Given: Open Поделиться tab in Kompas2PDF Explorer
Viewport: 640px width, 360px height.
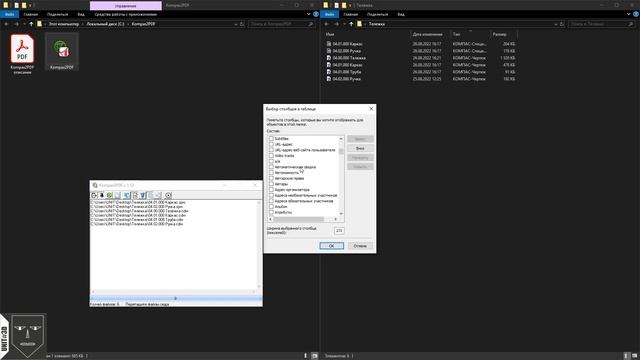Looking at the screenshot, I should point(58,14).
